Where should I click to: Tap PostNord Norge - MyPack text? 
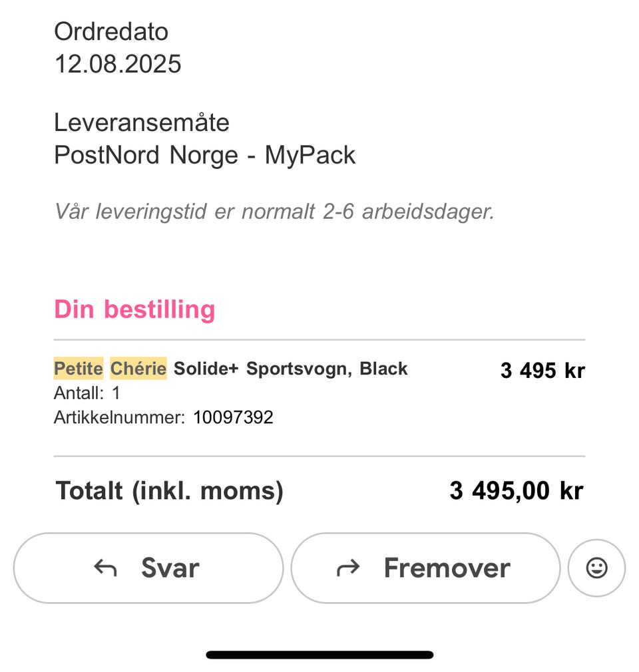(204, 155)
